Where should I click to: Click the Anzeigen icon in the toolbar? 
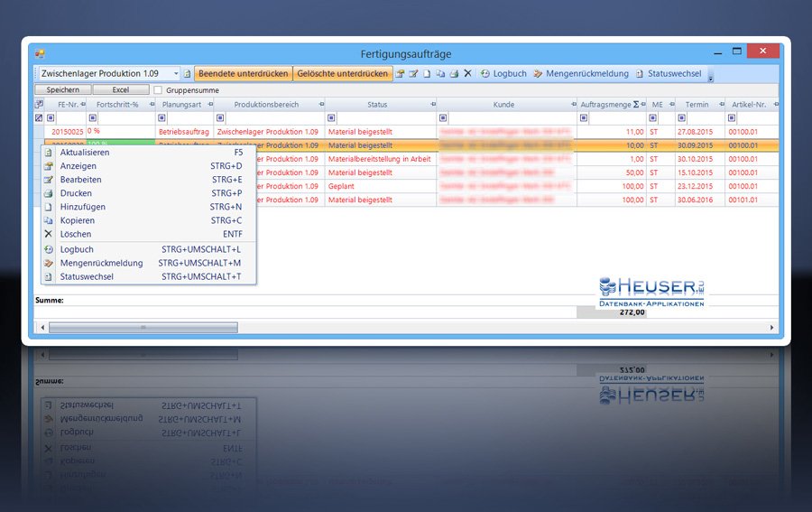(x=400, y=73)
